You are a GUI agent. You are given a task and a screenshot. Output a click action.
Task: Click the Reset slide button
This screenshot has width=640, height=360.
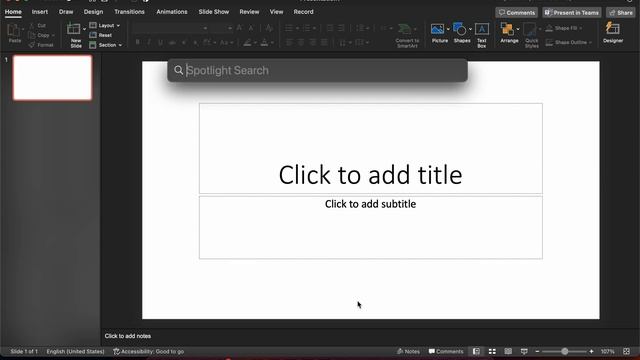click(100, 35)
